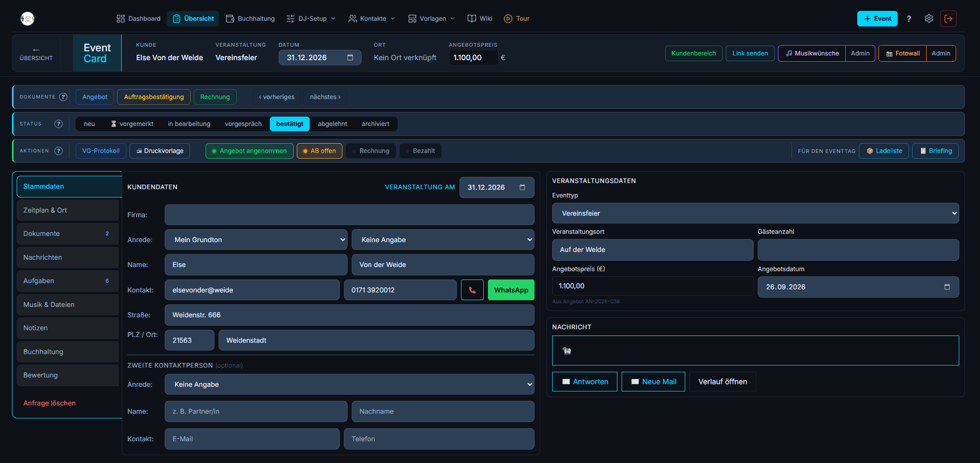Open the Briefing for event day
The height and width of the screenshot is (463, 980).
(x=935, y=151)
